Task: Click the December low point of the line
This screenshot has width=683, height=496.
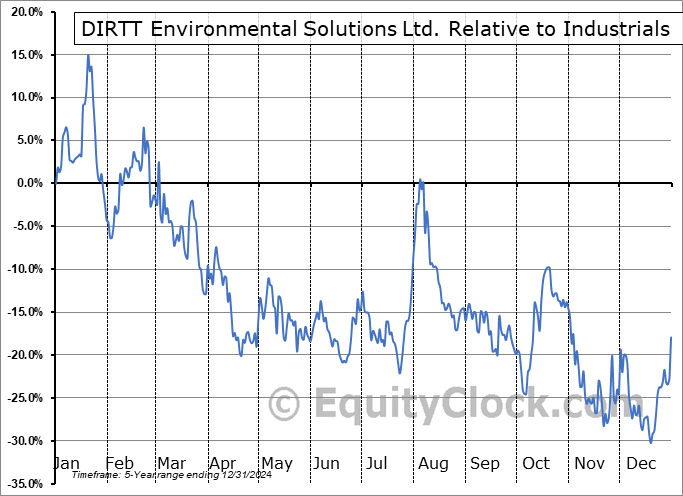Action: (x=650, y=442)
